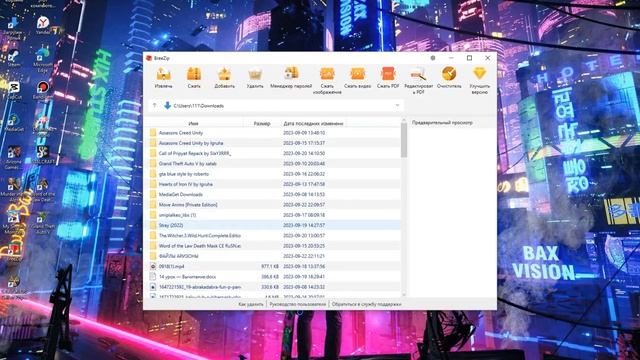Click the Сжать видео video compress icon
Screen dimensions: 640x360
click(358, 74)
